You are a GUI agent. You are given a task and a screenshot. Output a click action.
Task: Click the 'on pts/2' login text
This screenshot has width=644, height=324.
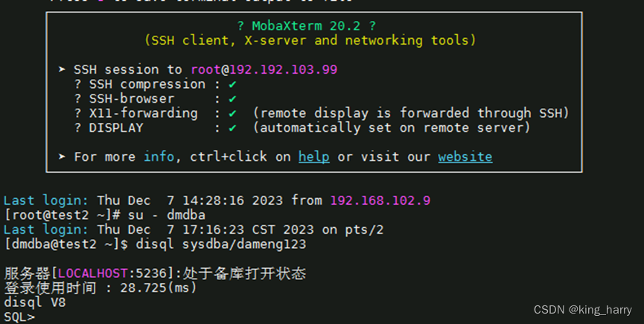click(352, 229)
